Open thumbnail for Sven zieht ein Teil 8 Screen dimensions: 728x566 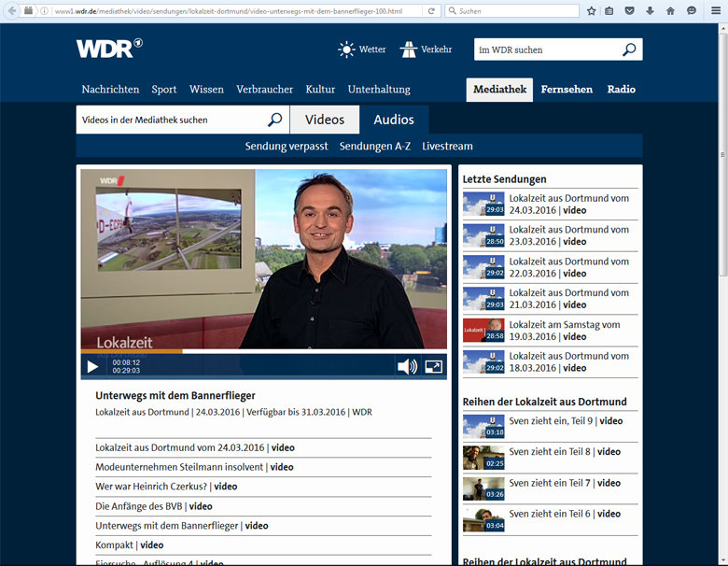pos(483,458)
